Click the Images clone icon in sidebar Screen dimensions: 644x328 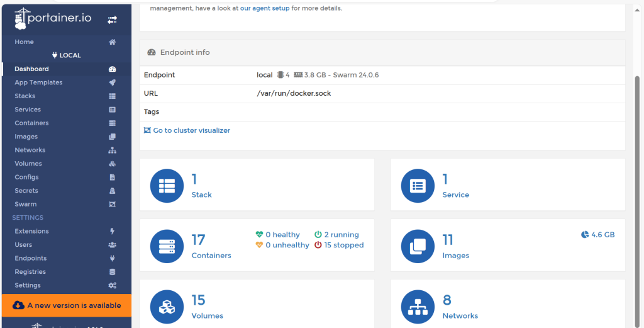click(x=112, y=137)
